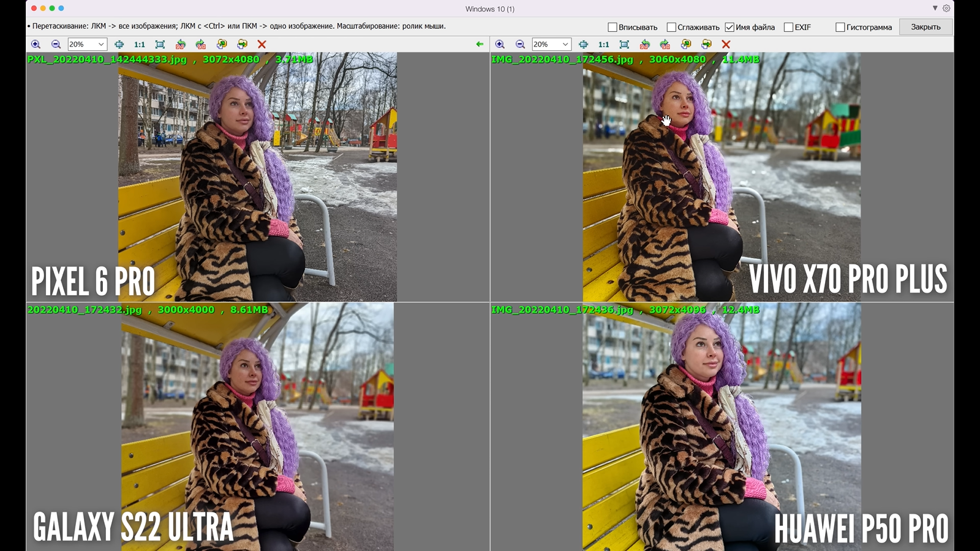Open the 20% zoom dropdown in the left pane
Viewport: 980px width, 551px height.
tap(87, 44)
